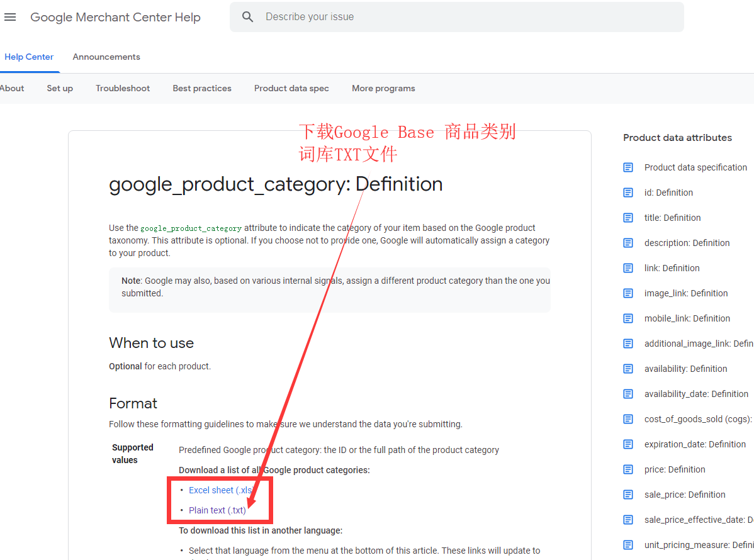Click document icon beside id: Definition
Image resolution: width=754 pixels, height=560 pixels.
[628, 193]
